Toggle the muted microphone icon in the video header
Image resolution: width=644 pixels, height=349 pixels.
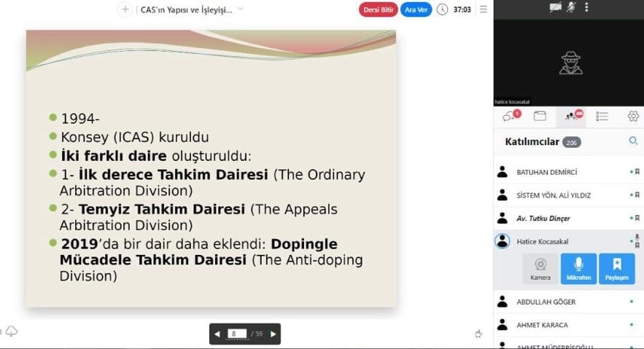pyautogui.click(x=571, y=7)
